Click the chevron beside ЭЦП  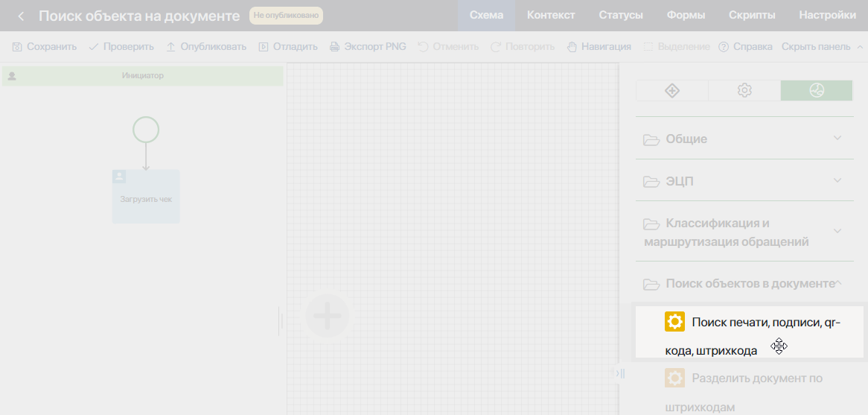pos(837,180)
